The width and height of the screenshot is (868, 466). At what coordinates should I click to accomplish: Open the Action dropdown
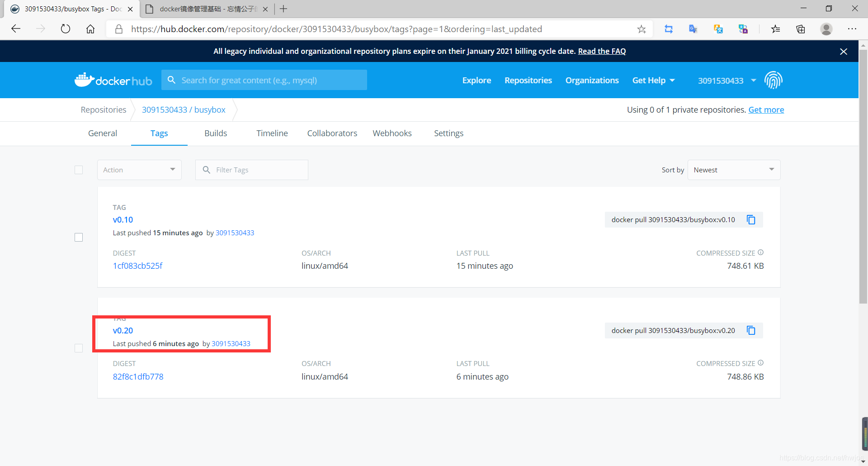(x=139, y=170)
